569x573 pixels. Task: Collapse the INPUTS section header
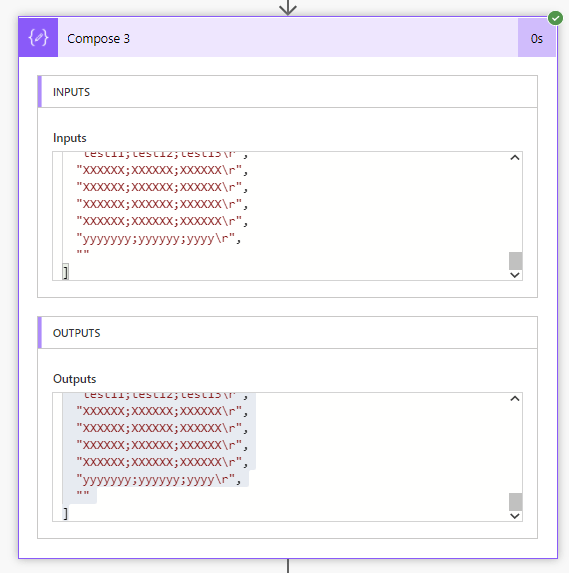pos(287,92)
